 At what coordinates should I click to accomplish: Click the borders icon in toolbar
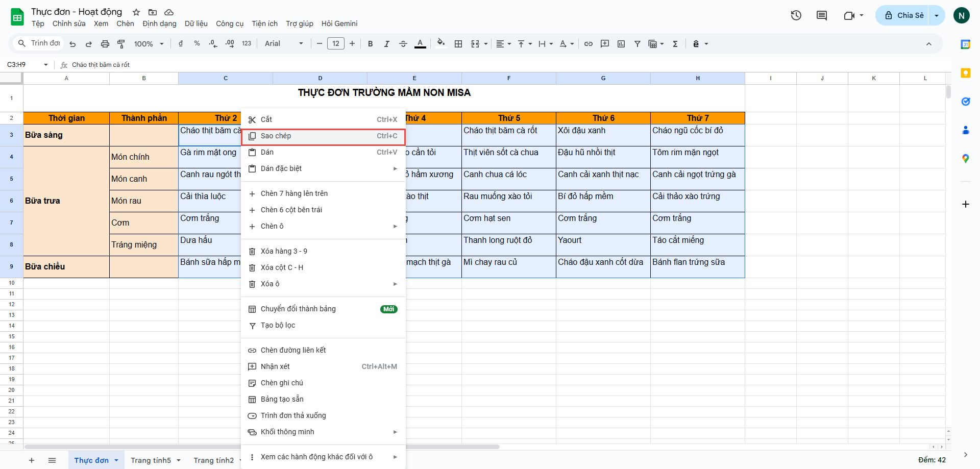pyautogui.click(x=458, y=44)
